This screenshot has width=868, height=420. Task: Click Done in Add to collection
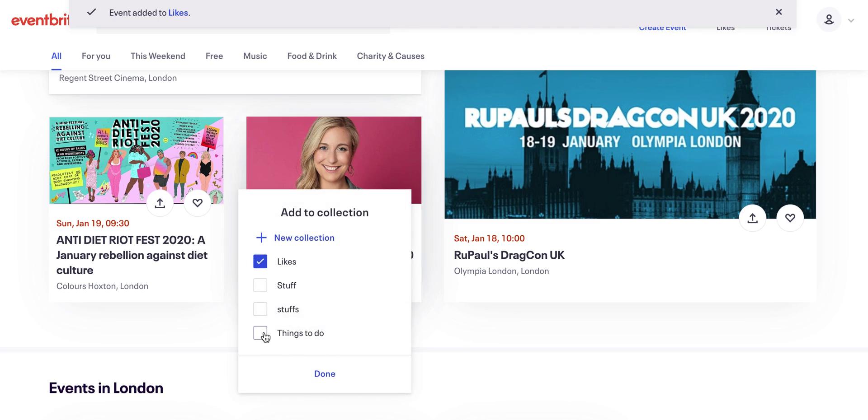tap(325, 374)
